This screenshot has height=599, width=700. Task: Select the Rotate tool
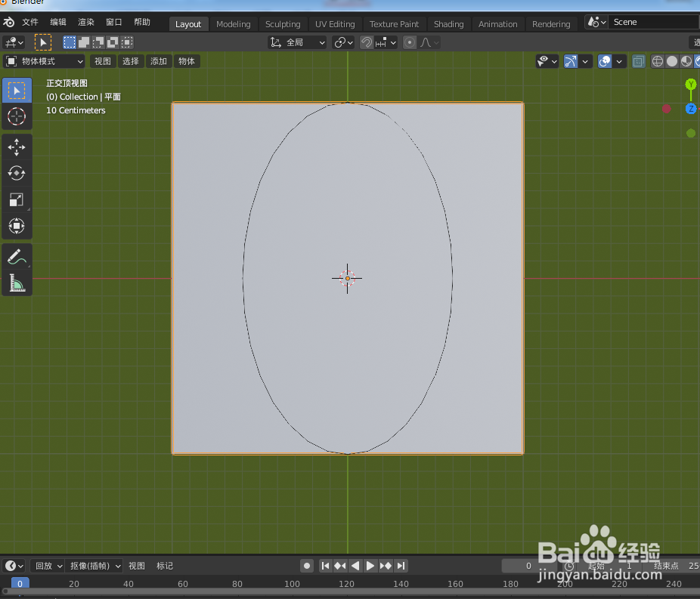click(17, 173)
